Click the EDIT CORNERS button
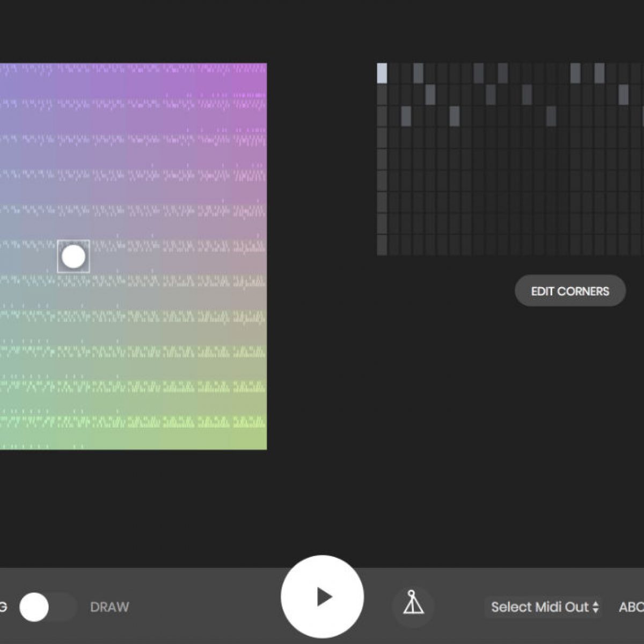Viewport: 644px width, 644px height. (570, 291)
